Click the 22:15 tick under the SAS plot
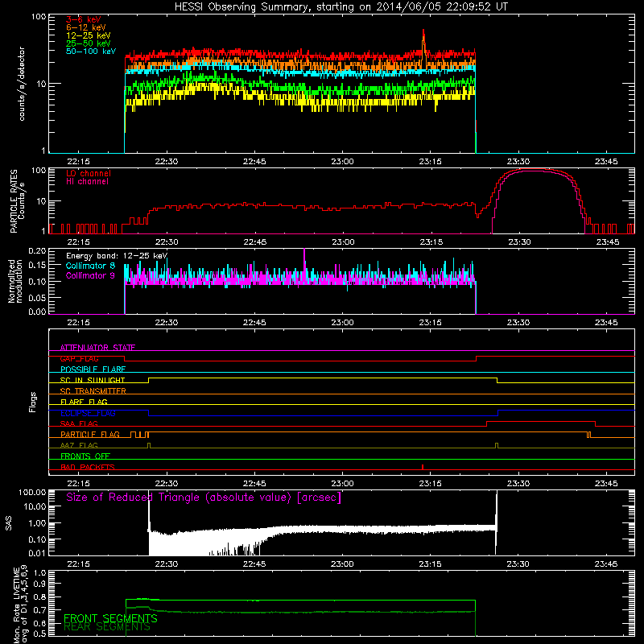Viewport: 644px width, 644px height. pos(78,564)
